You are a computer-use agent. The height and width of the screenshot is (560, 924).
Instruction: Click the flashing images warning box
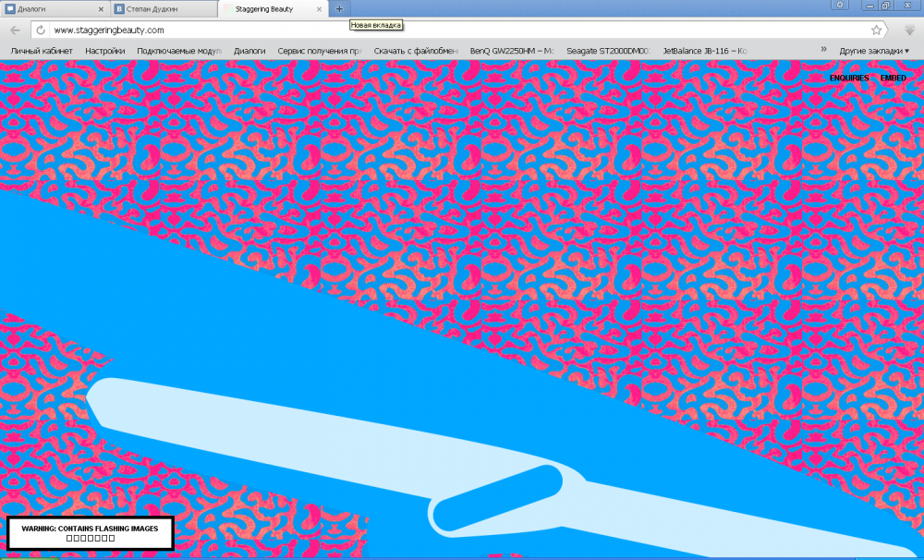point(90,533)
